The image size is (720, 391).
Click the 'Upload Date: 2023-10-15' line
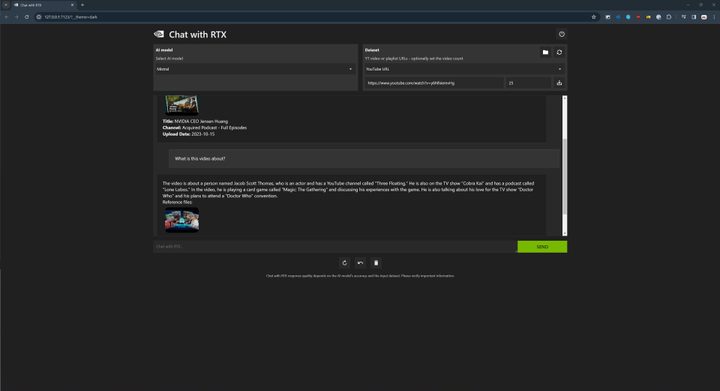click(x=188, y=134)
